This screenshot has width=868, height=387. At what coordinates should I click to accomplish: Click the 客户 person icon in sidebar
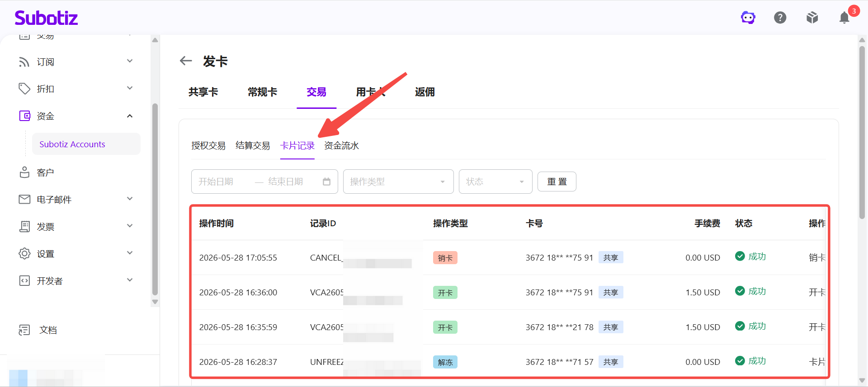[24, 173]
